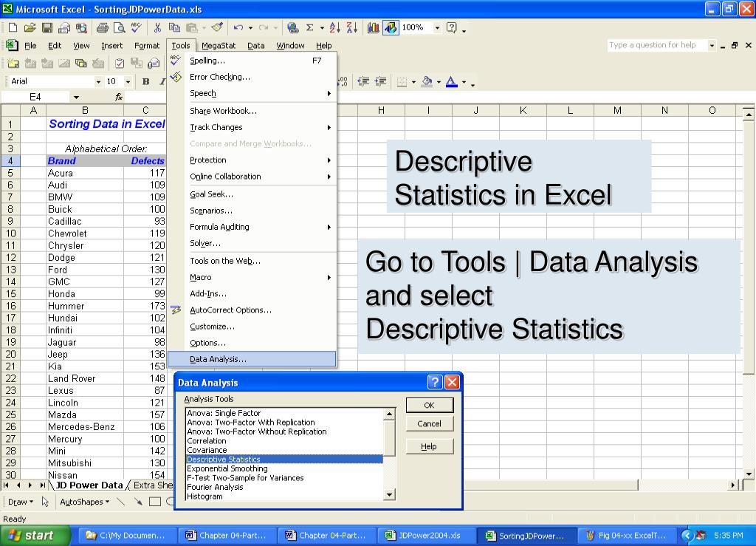
Task: Click the worksheet vertical scroll up arrow
Action: pyautogui.click(x=749, y=115)
